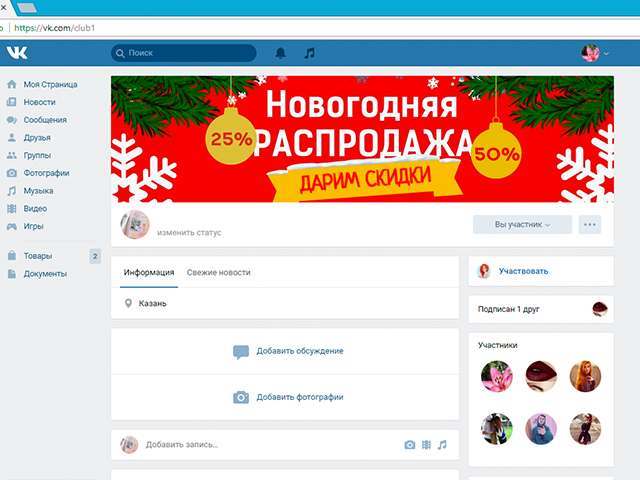Click the newspaper icon beside Новости
Viewport: 640px width, 480px height.
click(x=12, y=102)
